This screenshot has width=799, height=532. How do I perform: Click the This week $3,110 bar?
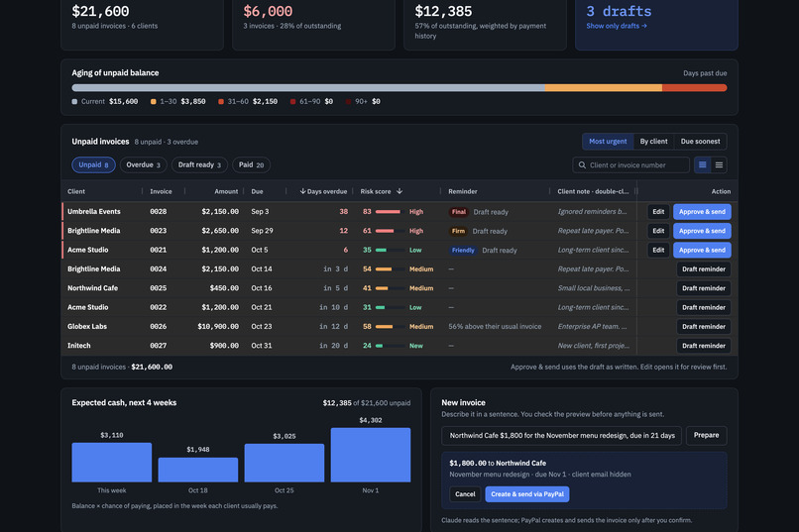coord(112,463)
